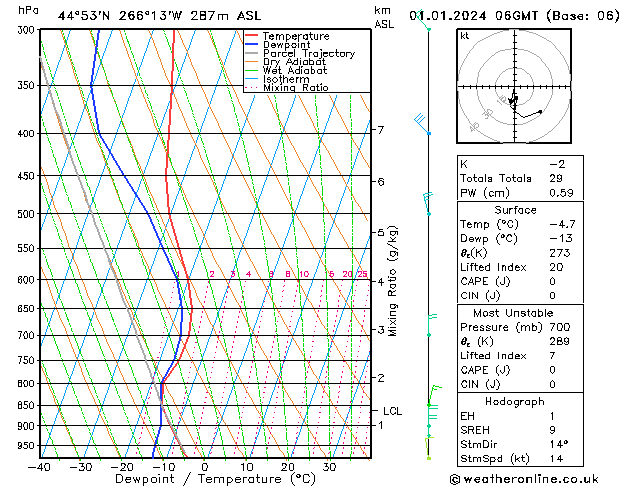Click the -10 temperature axis label
The image size is (629, 486).
pyautogui.click(x=163, y=467)
